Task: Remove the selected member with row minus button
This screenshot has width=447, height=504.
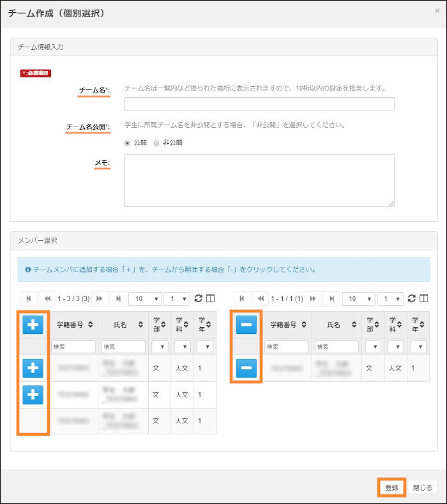Action: coord(246,369)
